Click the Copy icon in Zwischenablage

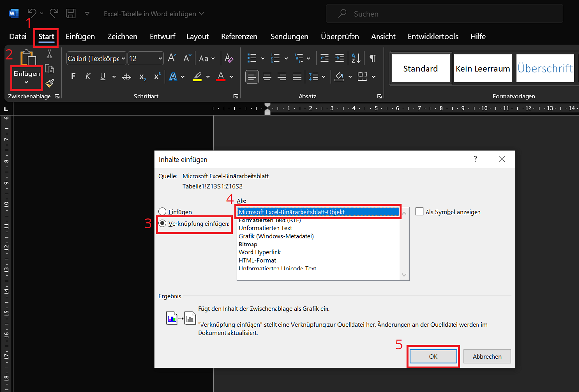point(50,69)
